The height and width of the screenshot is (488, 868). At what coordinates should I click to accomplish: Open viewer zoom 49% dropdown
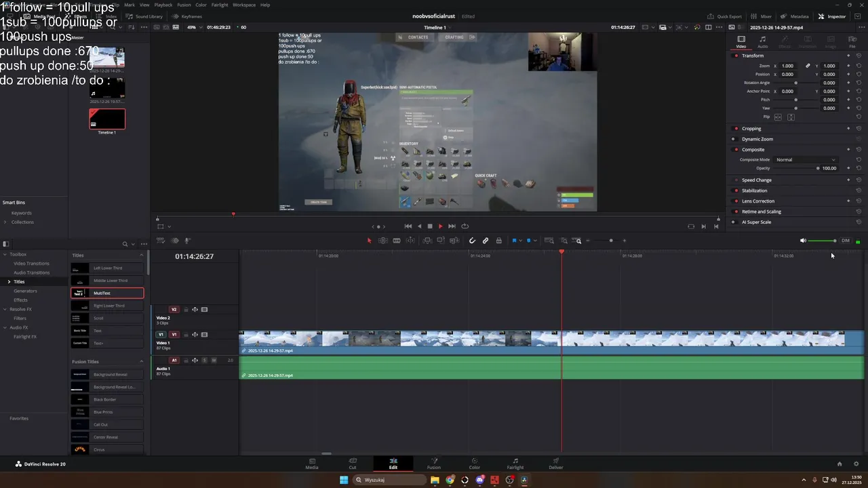(195, 27)
